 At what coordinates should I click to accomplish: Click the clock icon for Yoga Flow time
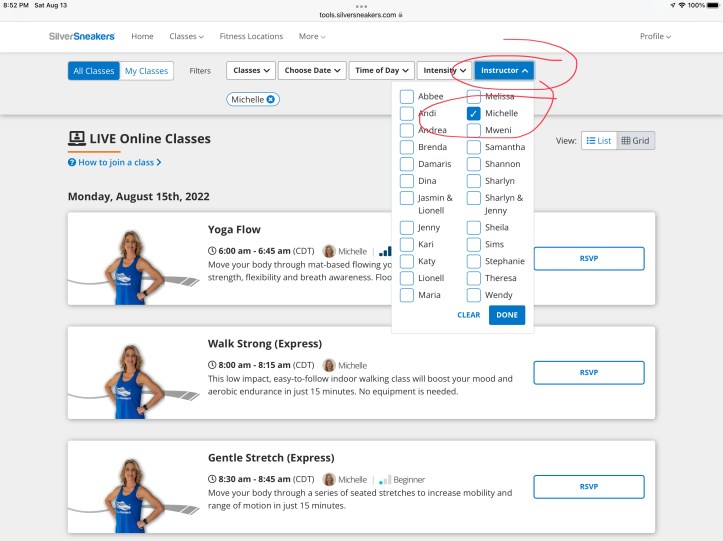coord(212,251)
